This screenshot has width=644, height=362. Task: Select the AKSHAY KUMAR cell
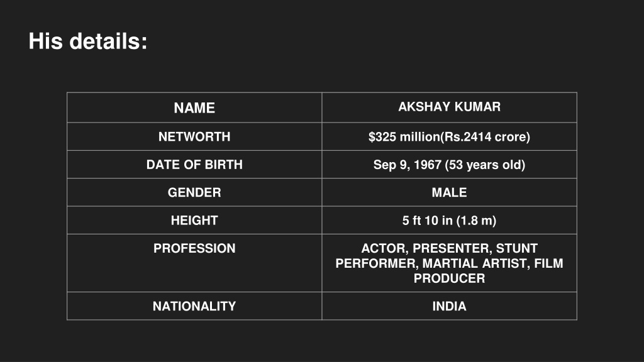[449, 107]
